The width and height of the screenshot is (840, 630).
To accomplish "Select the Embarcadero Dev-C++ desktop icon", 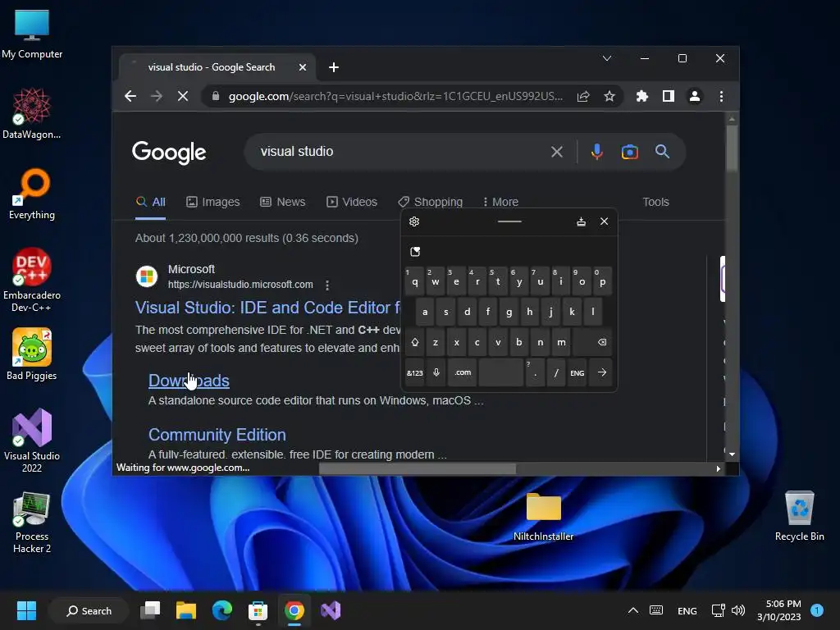I will (x=32, y=281).
